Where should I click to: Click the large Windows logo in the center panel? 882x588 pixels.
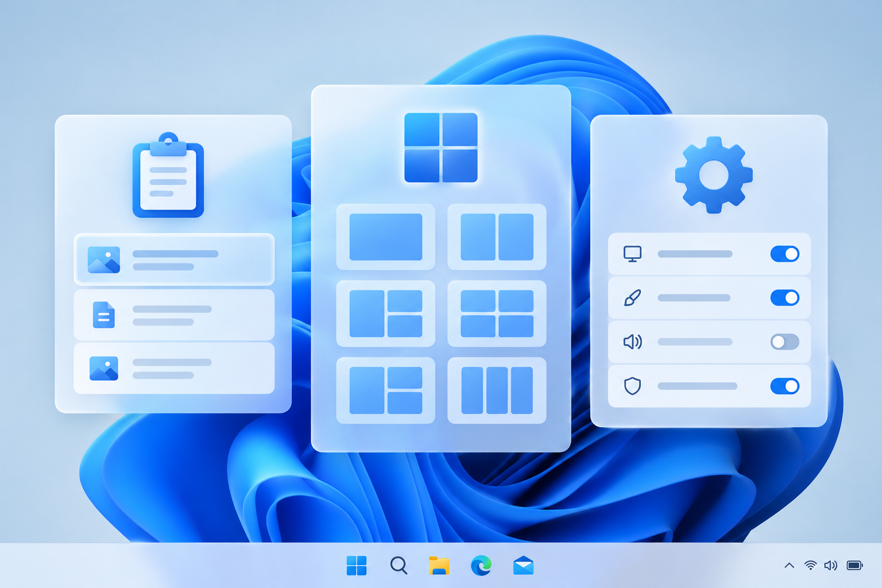click(x=441, y=148)
